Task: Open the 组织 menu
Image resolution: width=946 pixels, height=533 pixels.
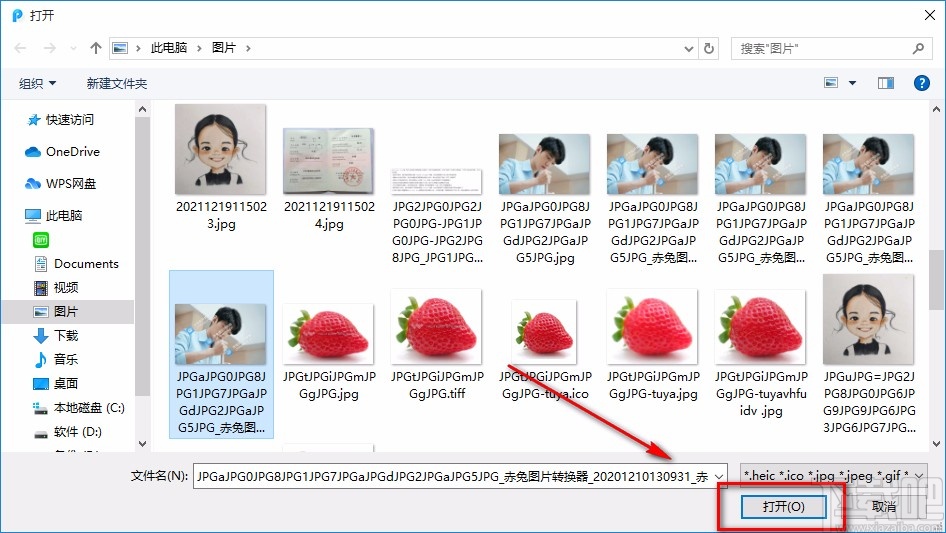Action: (x=37, y=83)
